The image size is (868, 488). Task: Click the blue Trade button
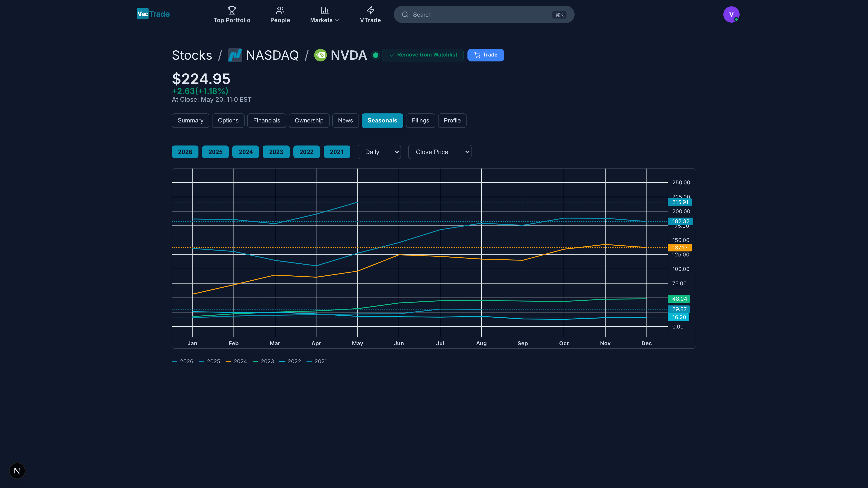coord(486,55)
